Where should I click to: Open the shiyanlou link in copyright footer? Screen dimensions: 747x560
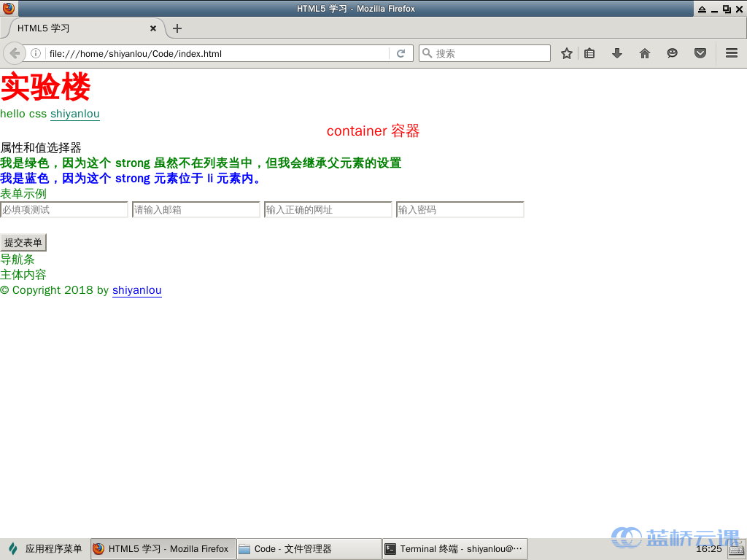click(136, 290)
